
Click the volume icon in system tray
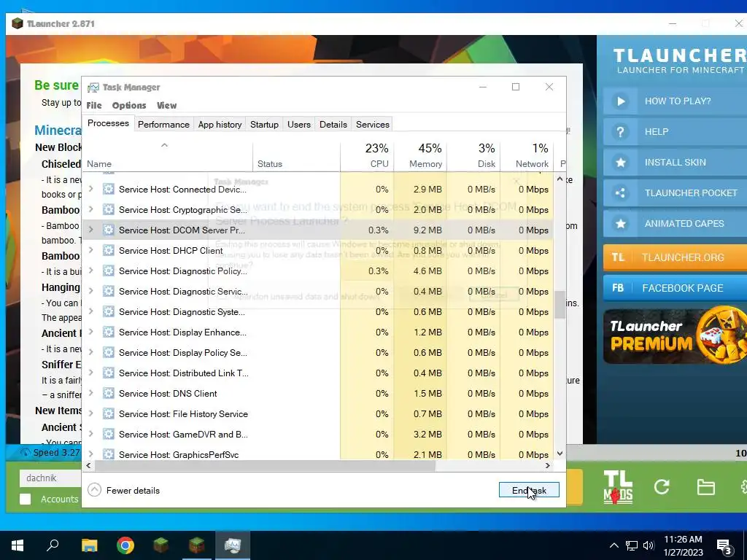pos(649,545)
